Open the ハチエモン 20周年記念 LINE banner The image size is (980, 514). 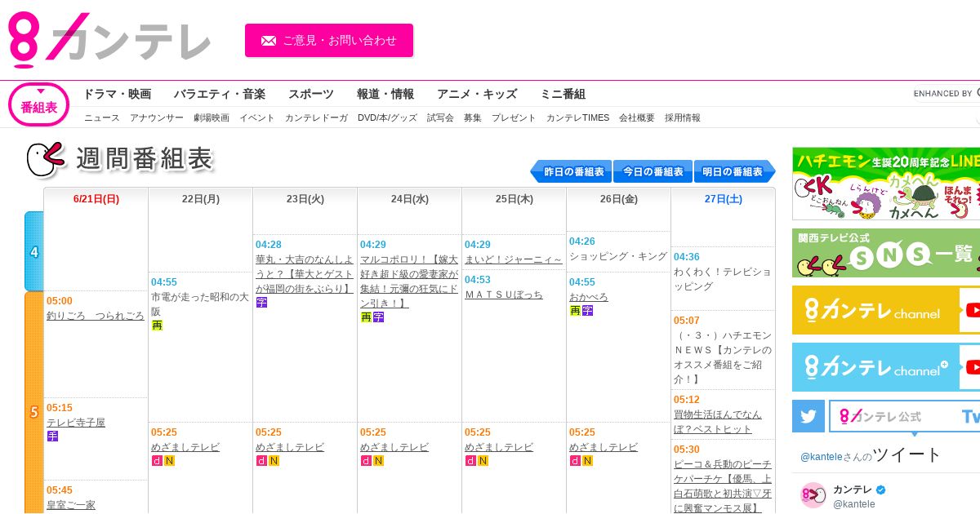[x=886, y=184]
